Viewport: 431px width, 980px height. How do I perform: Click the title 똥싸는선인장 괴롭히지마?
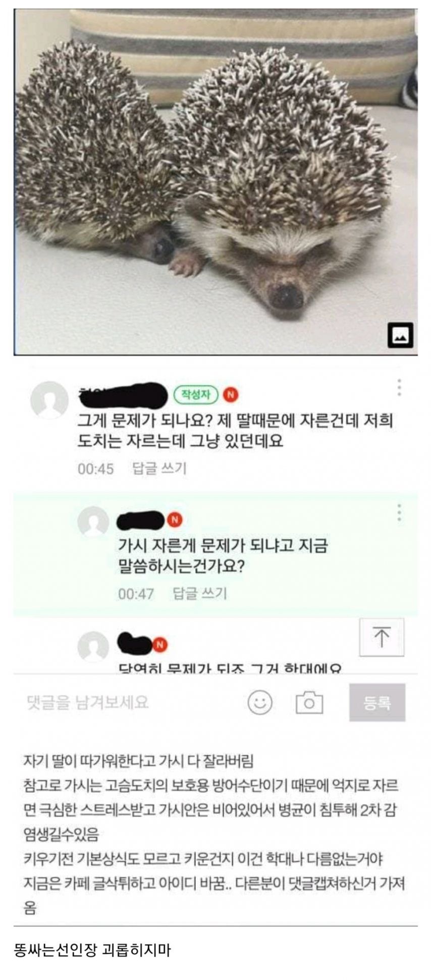[92, 950]
